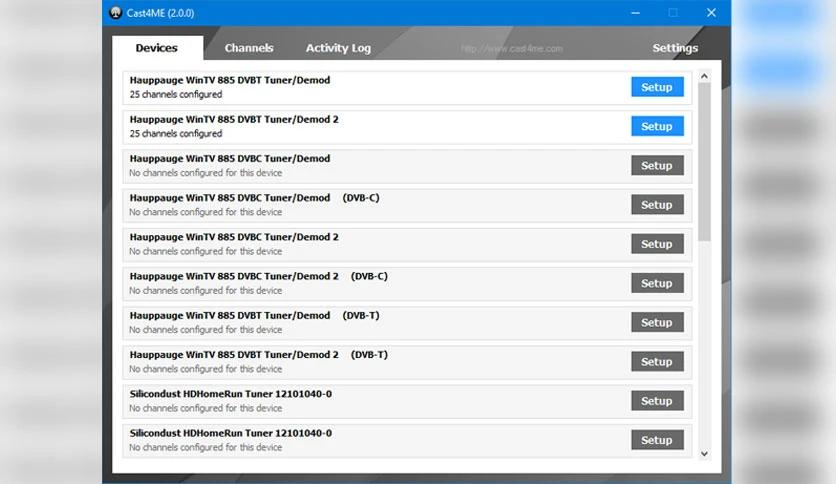
Task: Open the Activity Log tab
Action: 338,48
